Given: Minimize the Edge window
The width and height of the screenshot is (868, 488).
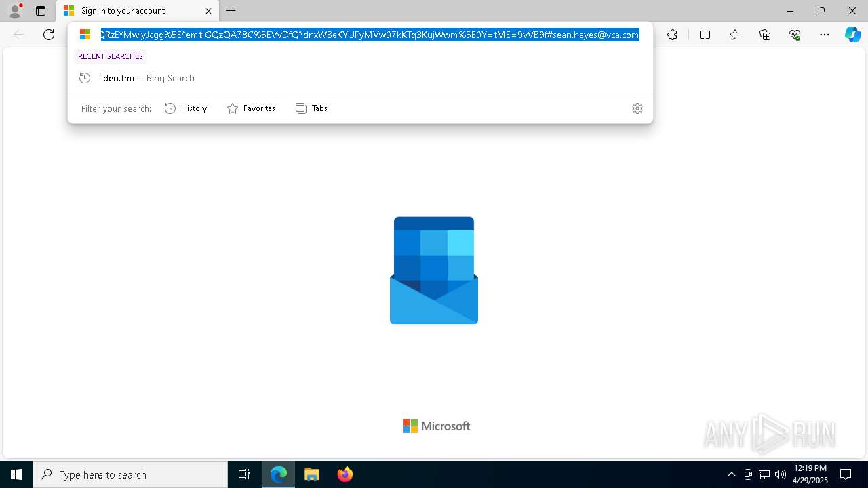Looking at the screenshot, I should coord(790,11).
